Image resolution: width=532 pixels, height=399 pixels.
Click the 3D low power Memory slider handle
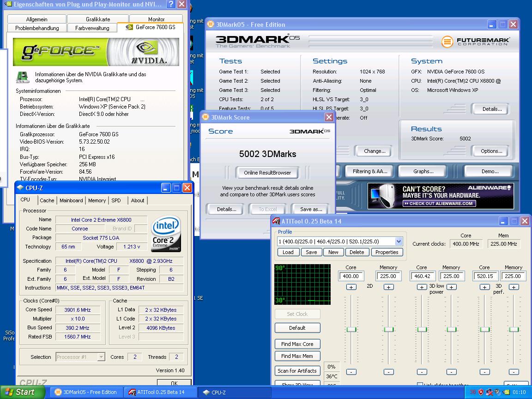pos(451,329)
